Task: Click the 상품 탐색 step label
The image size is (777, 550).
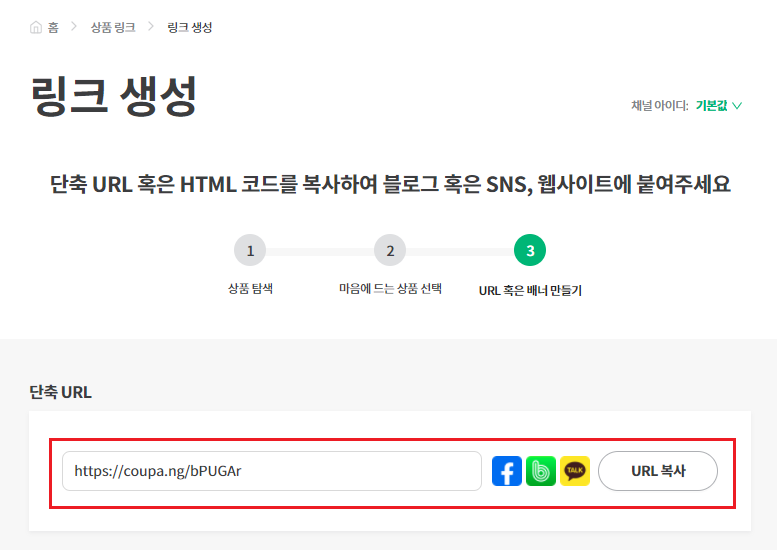Action: coord(250,288)
